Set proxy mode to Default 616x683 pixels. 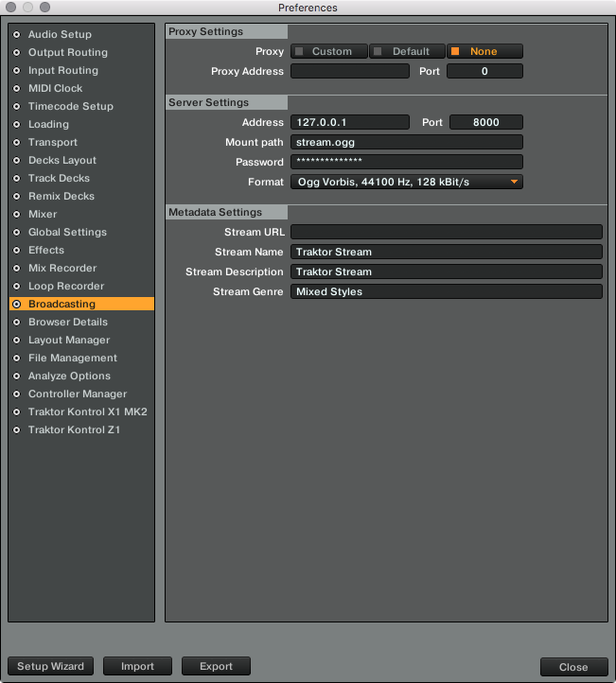click(407, 51)
